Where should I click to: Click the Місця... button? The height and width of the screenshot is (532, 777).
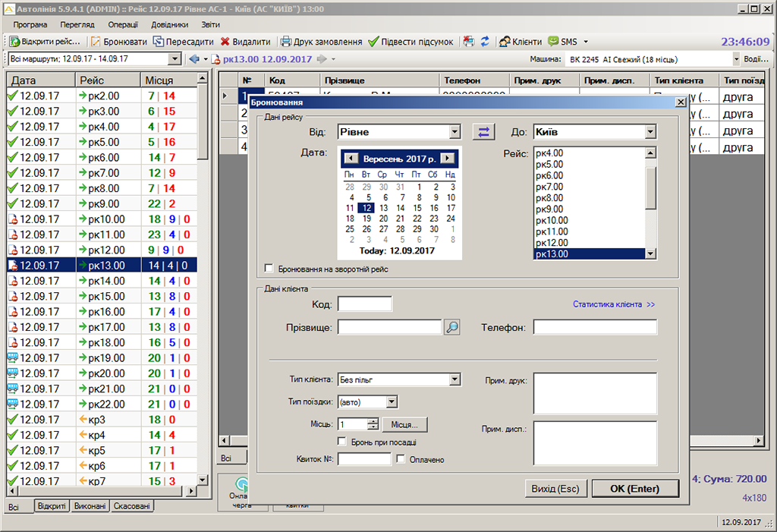[404, 424]
